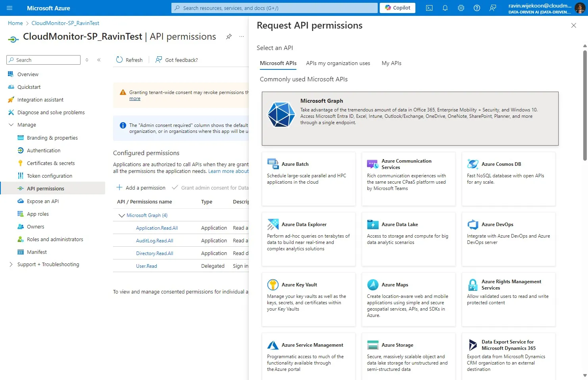Choose the Azure Cosmos DB card
This screenshot has height=380, width=588.
click(508, 179)
